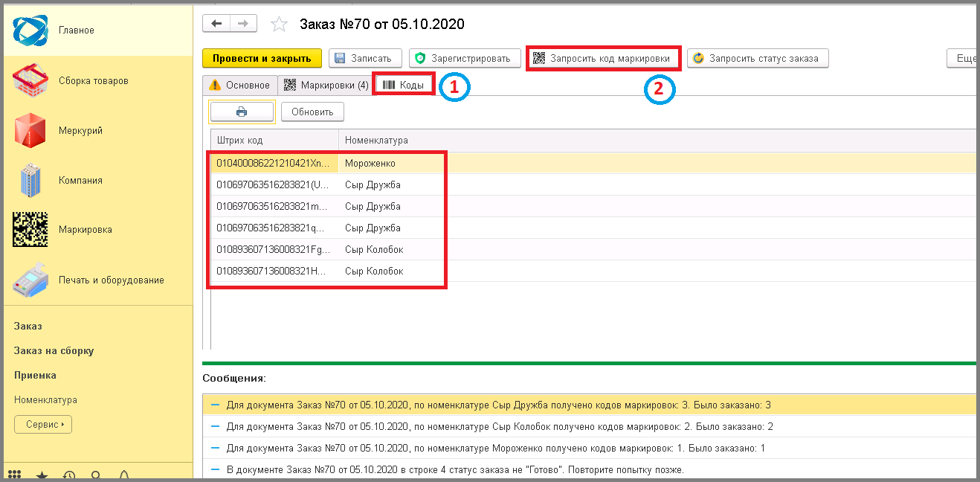Save the order with Записать
Viewport: 980px width, 482px height.
[x=365, y=58]
